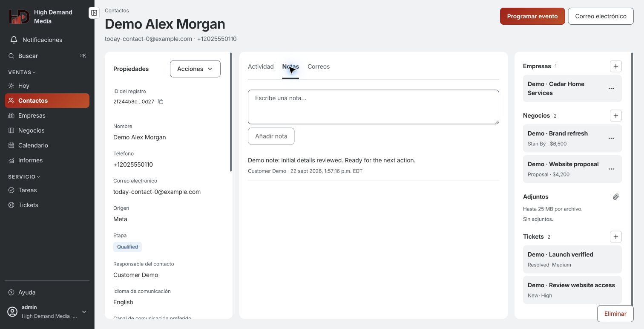Add a ticket with the Tickets plus button
The width and height of the screenshot is (644, 329).
[616, 237]
